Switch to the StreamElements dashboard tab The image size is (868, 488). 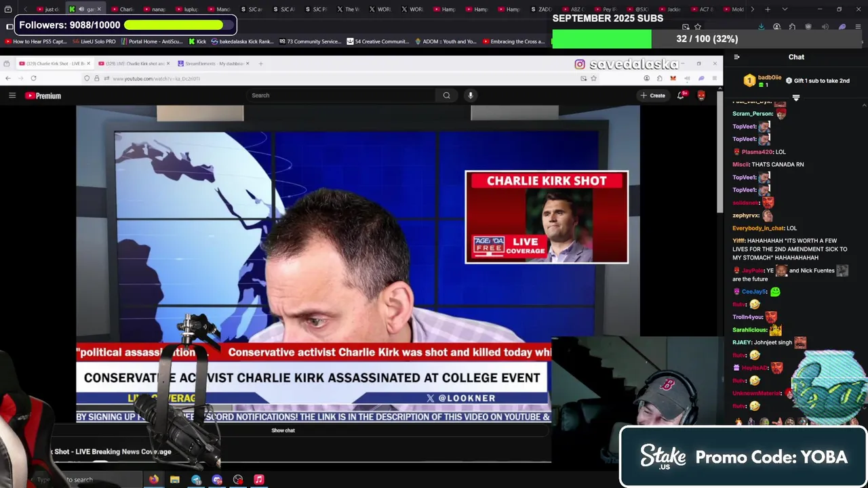click(x=214, y=64)
